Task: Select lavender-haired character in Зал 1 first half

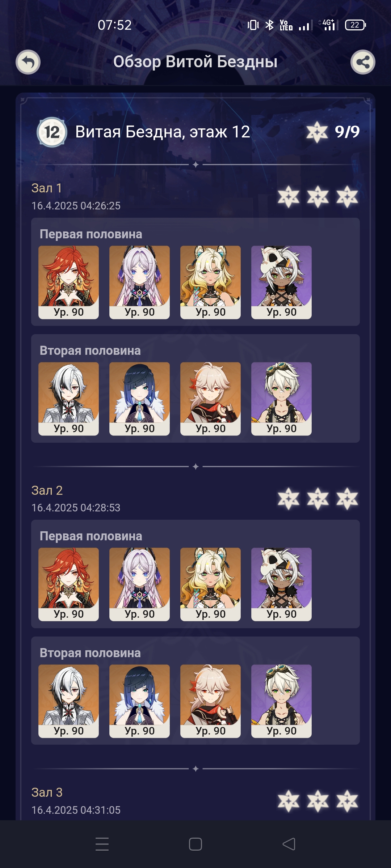Action: [139, 282]
